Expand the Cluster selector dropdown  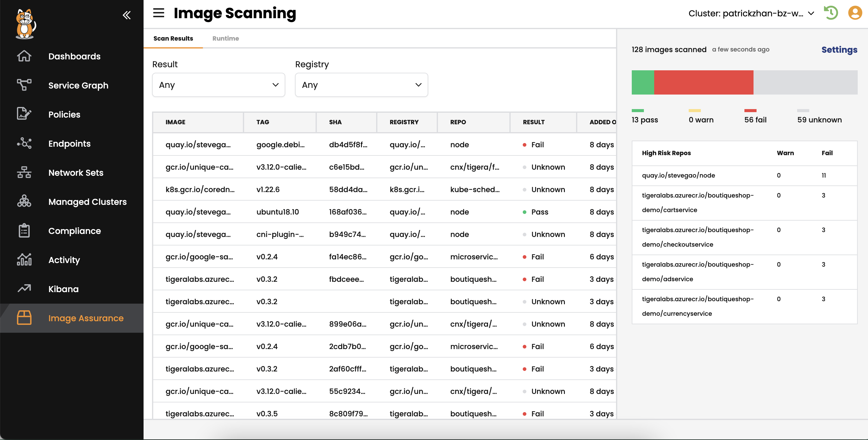tap(751, 14)
